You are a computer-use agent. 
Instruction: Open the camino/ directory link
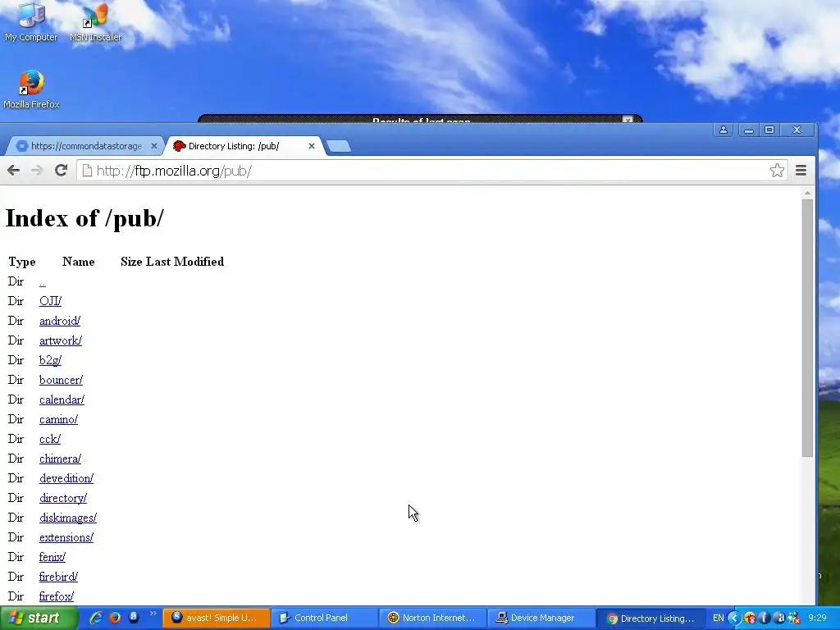coord(58,419)
